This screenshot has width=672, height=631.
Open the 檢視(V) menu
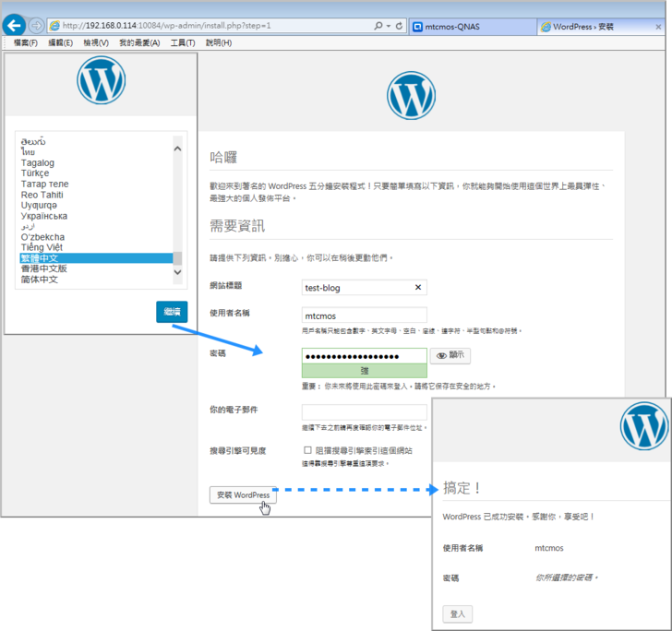(x=96, y=42)
